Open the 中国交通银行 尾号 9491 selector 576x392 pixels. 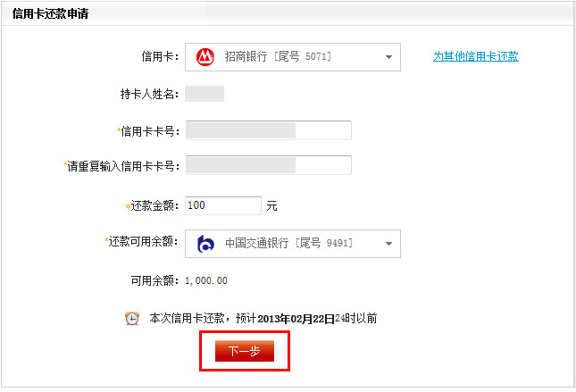(293, 244)
